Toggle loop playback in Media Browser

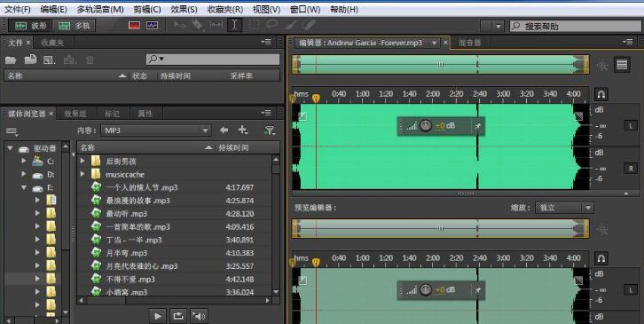pos(178,316)
